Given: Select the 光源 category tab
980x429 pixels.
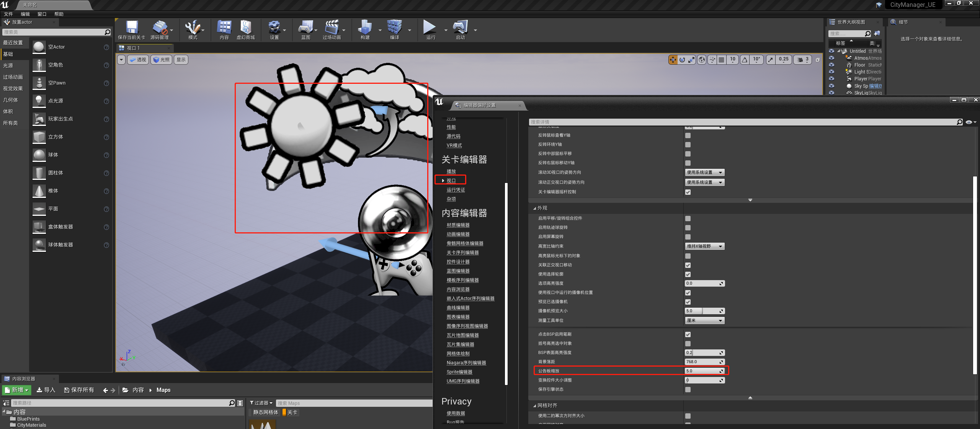Looking at the screenshot, I should [8, 66].
